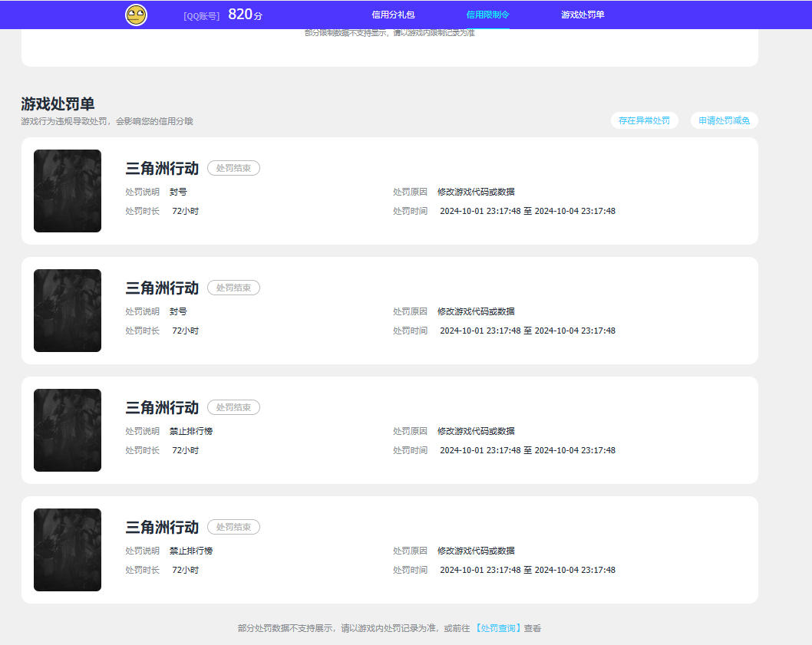This screenshot has height=645, width=812.
Task: Select the third 三角洲行动 thumbnail image
Action: [x=67, y=429]
